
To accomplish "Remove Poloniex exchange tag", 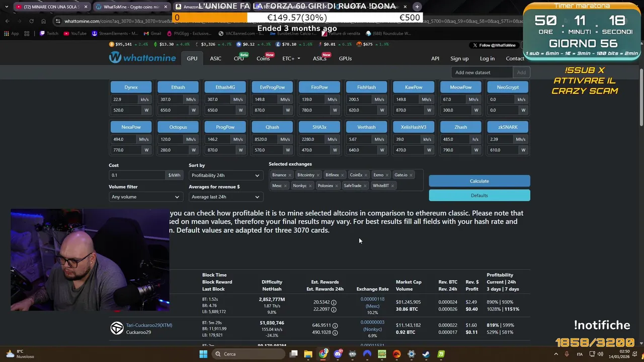I will (x=337, y=186).
